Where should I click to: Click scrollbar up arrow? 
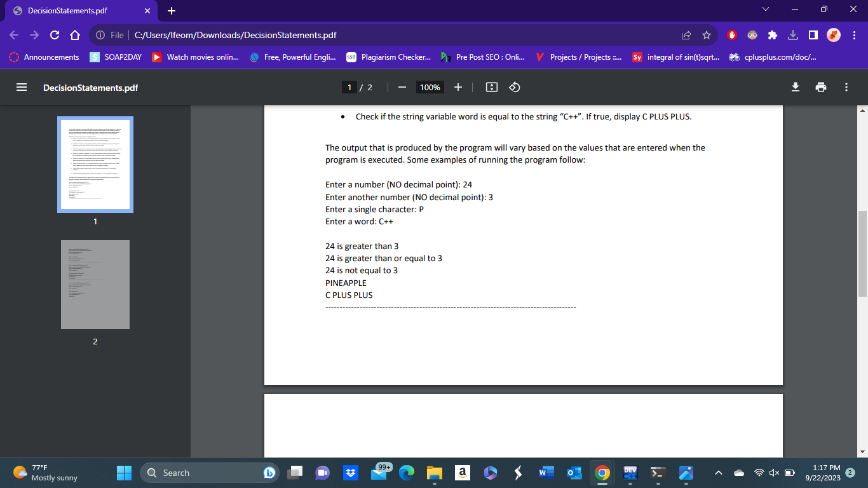click(x=862, y=111)
